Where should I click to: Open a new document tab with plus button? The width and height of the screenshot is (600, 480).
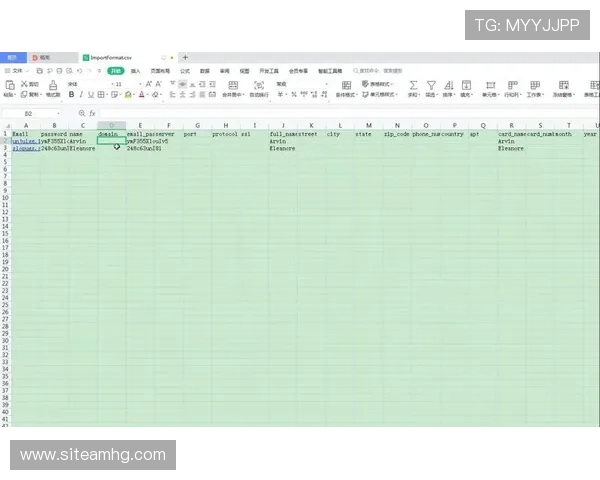pyautogui.click(x=185, y=58)
